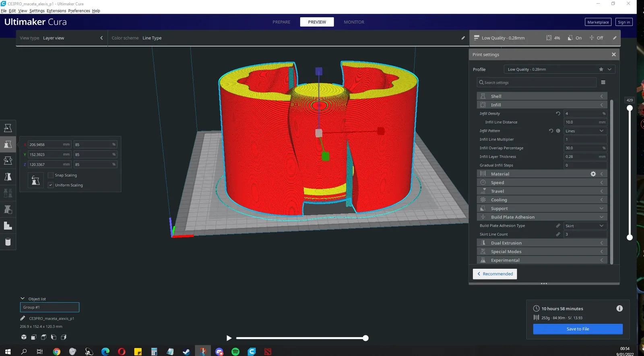Expand the Shell settings section
This screenshot has width=644, height=356.
(542, 96)
